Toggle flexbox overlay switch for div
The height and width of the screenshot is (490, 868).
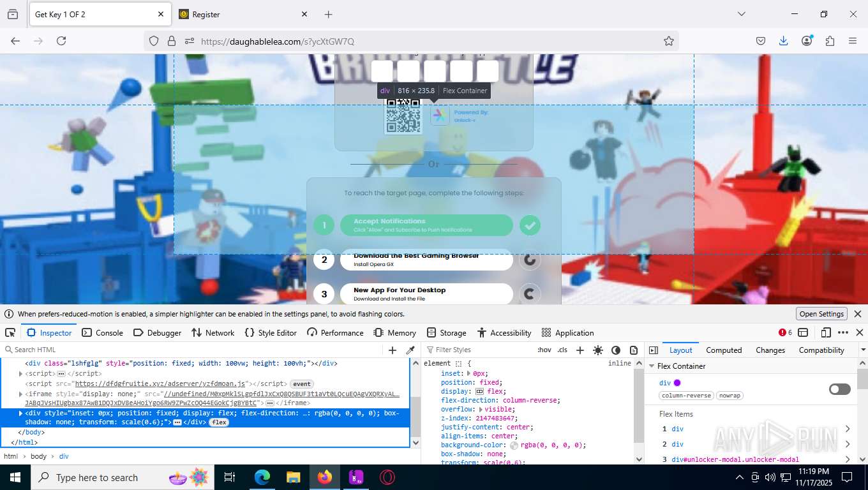(x=840, y=389)
